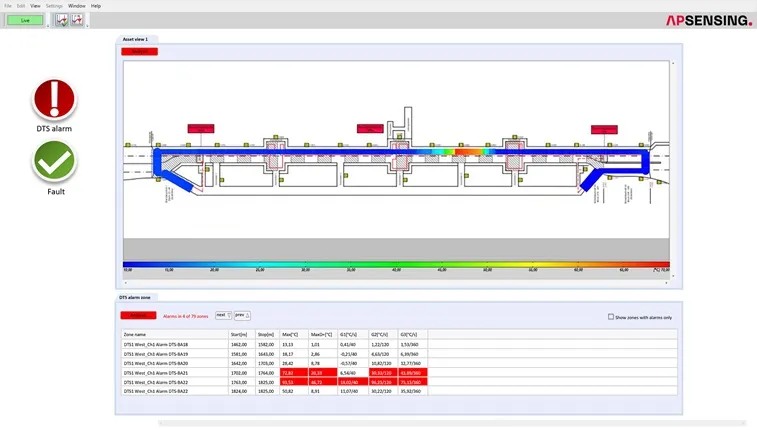Click the right red alarm marker on map
This screenshot has height=430, width=757.
[604, 129]
